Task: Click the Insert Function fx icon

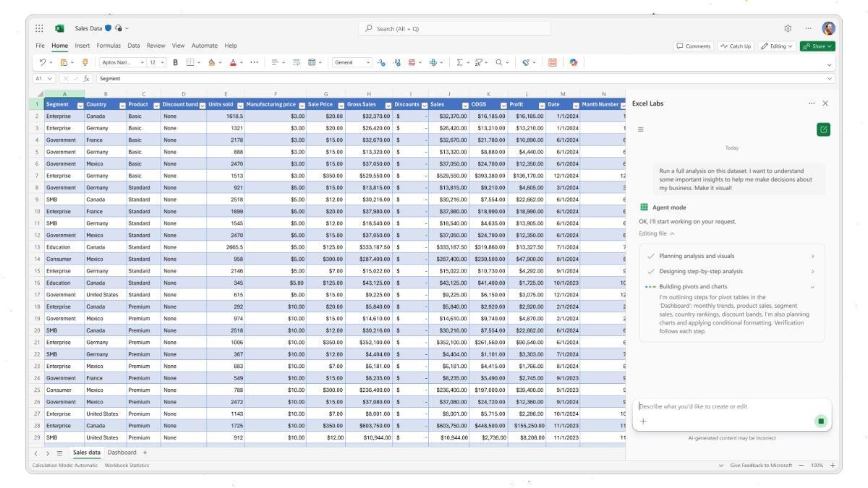Action: pyautogui.click(x=86, y=78)
